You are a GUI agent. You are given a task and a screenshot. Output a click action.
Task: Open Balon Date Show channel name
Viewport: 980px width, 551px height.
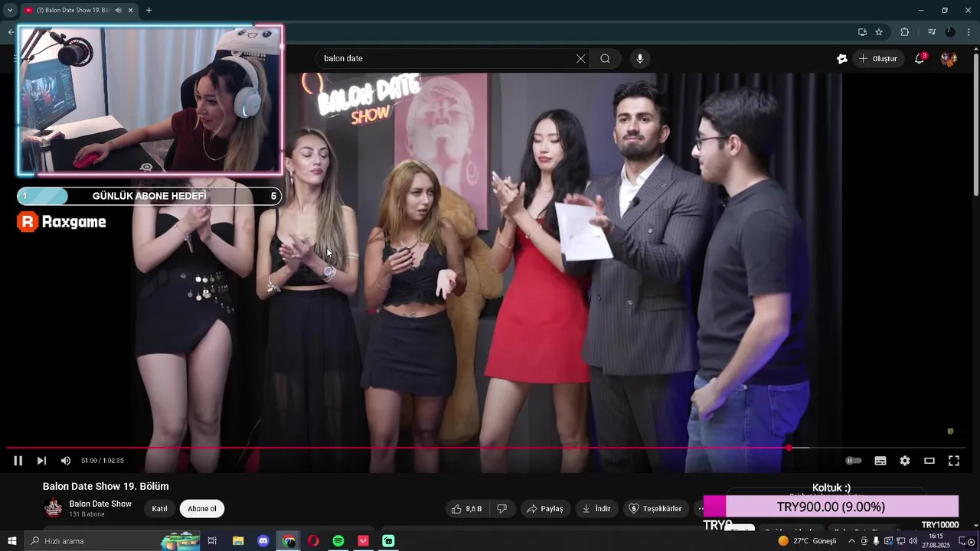pyautogui.click(x=100, y=504)
